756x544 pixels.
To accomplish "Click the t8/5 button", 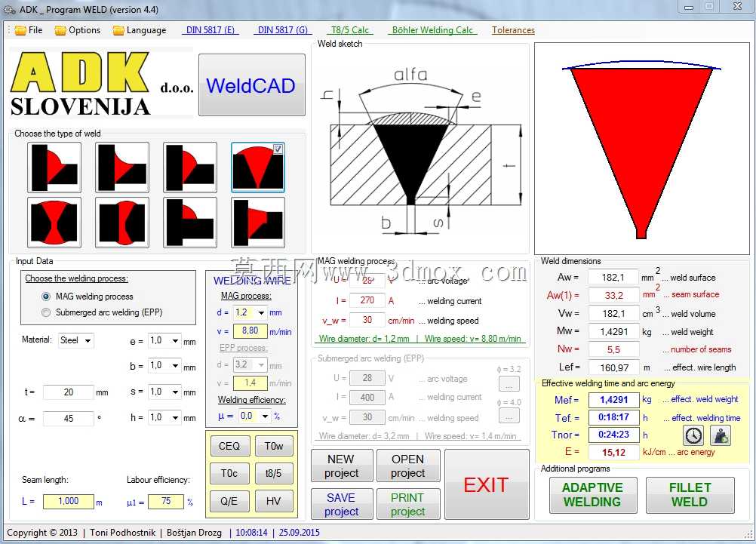I will [x=273, y=473].
